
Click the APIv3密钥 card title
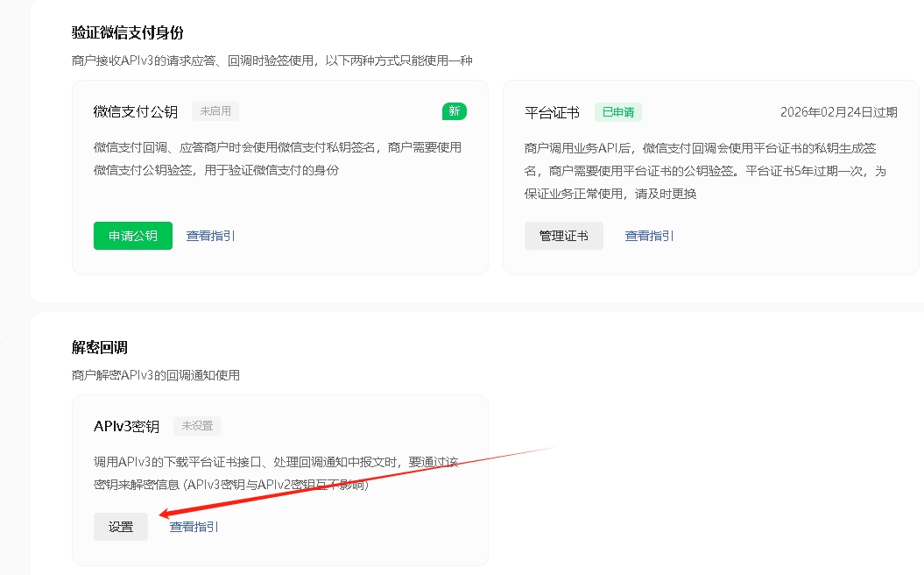(127, 426)
